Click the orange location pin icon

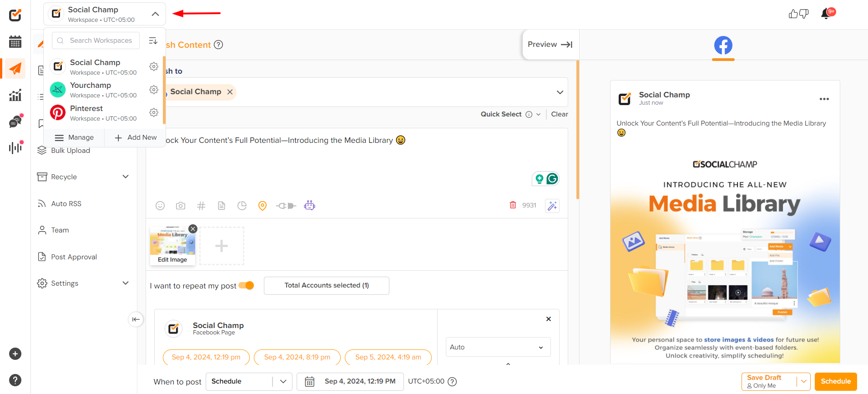click(262, 206)
